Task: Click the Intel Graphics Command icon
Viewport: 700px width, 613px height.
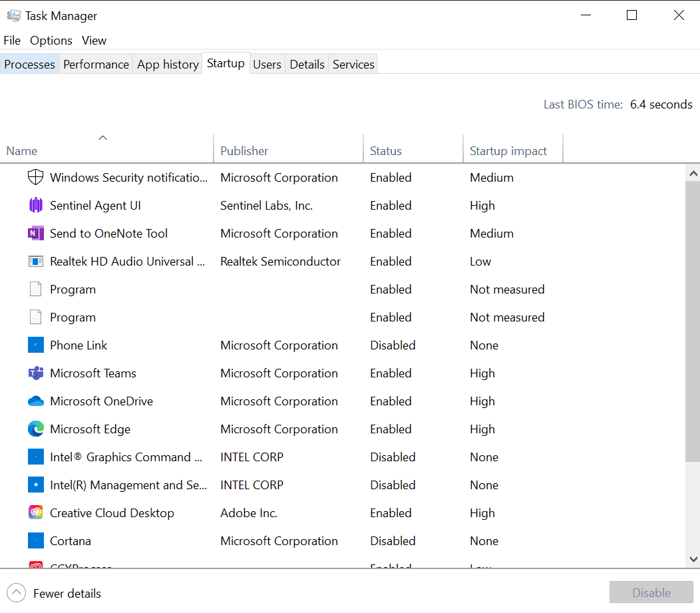Action: (x=36, y=457)
